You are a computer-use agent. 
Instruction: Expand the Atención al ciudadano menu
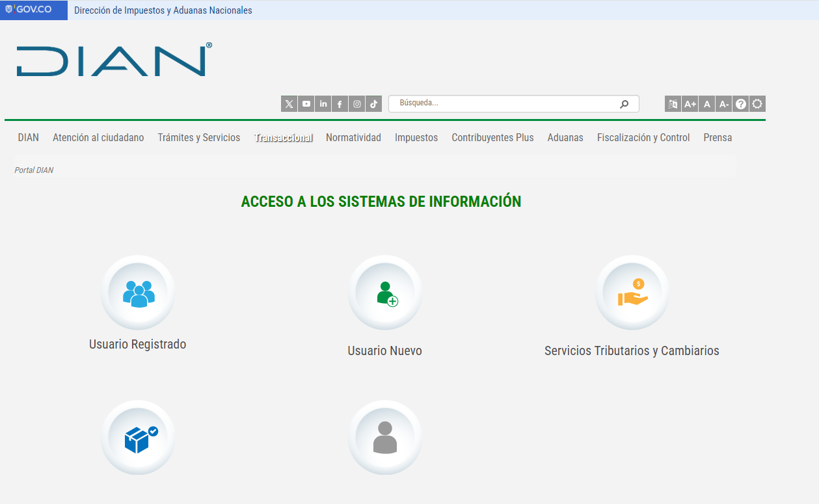(98, 138)
